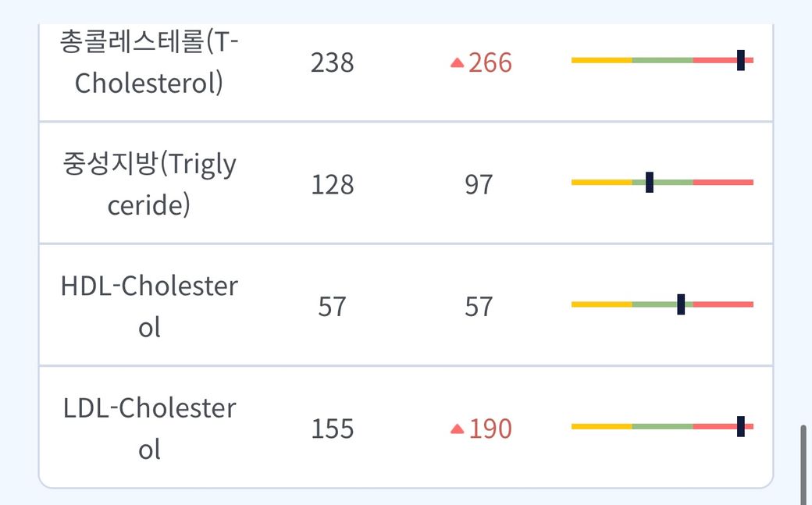Click the elevated LDL-Cholesterol value 190
The height and width of the screenshot is (505, 812).
point(490,429)
